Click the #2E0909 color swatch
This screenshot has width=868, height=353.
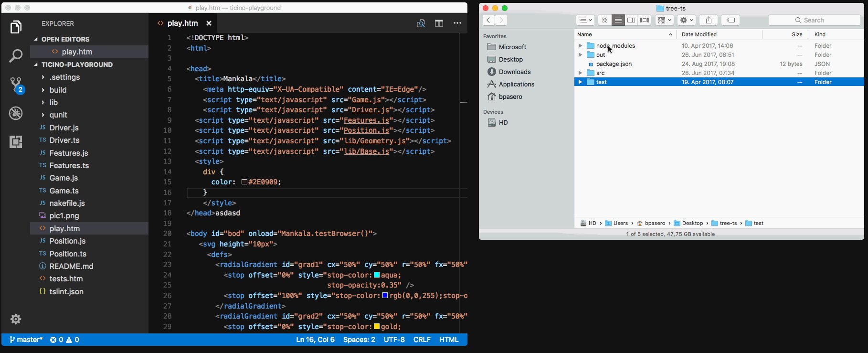pos(244,182)
